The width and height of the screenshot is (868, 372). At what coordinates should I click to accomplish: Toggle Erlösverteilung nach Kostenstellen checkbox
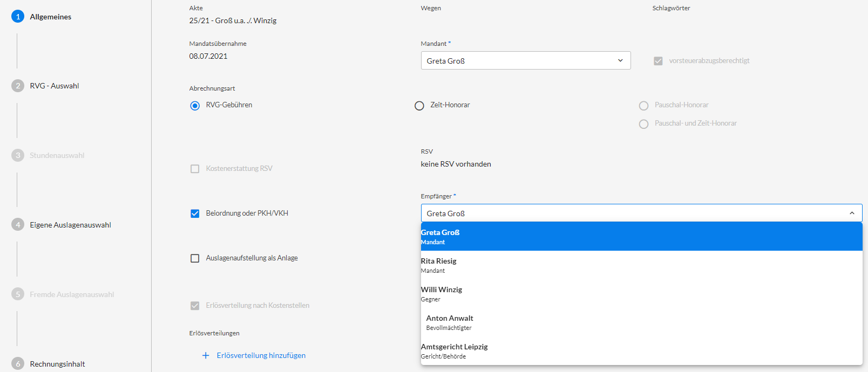coord(195,306)
